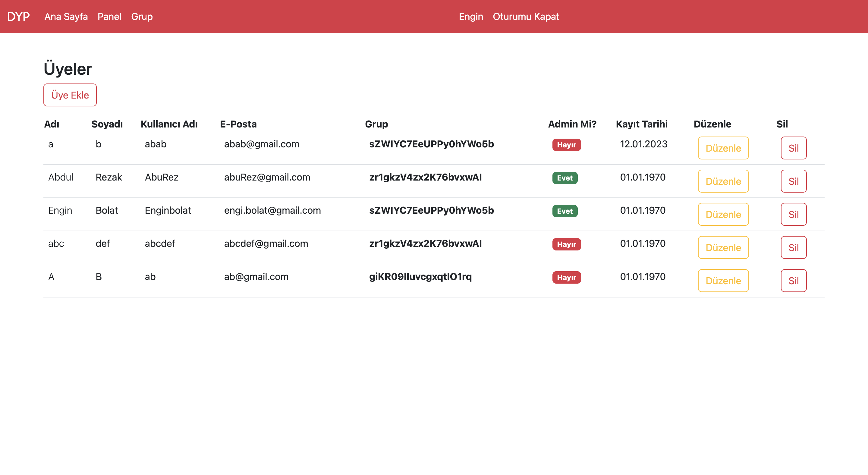This screenshot has height=475, width=868.
Task: Click the Hayır badge for user abab
Action: [566, 145]
